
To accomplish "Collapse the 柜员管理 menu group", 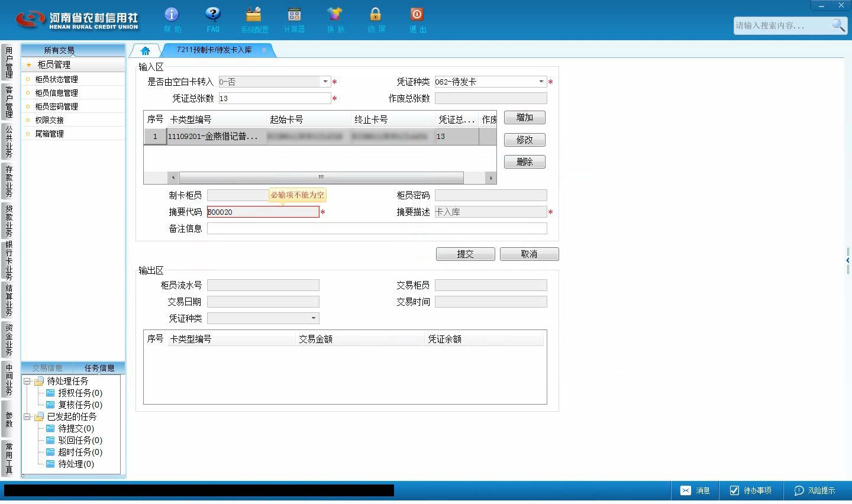I will [x=29, y=65].
